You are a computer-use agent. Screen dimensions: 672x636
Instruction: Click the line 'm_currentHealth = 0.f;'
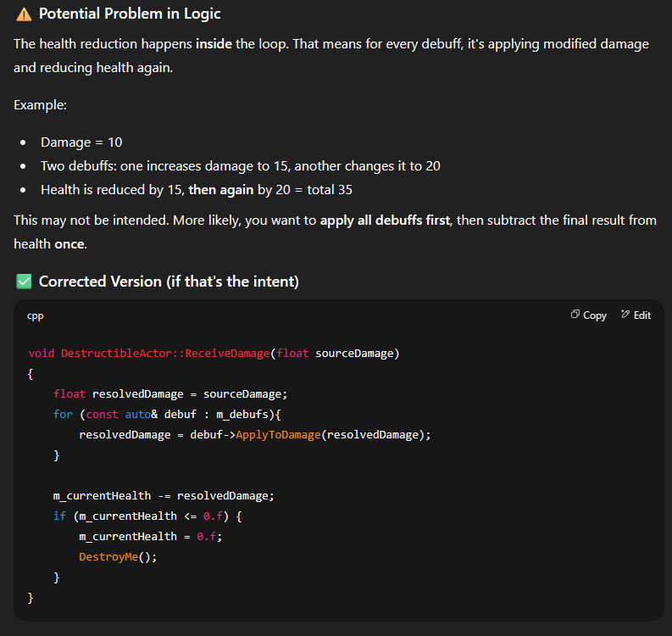point(151,537)
